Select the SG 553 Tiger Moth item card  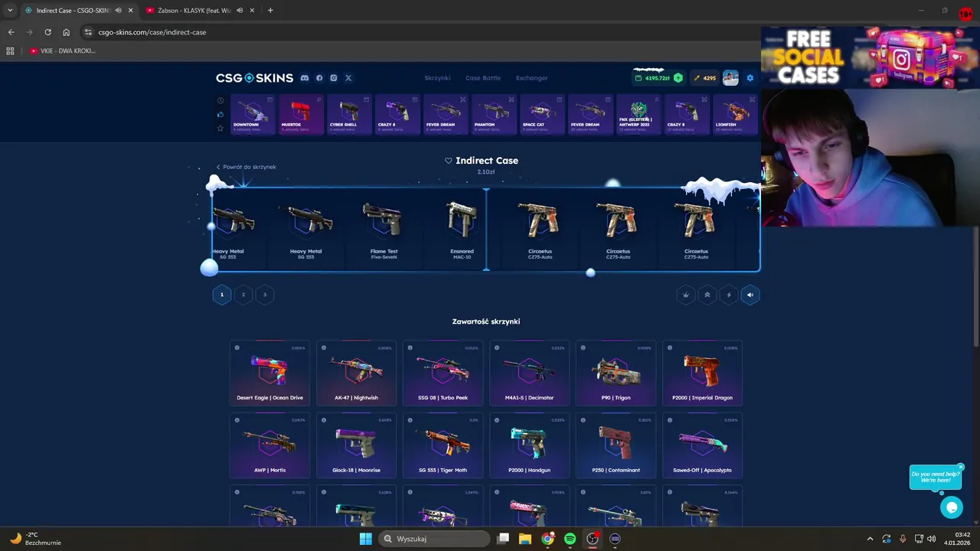[443, 445]
